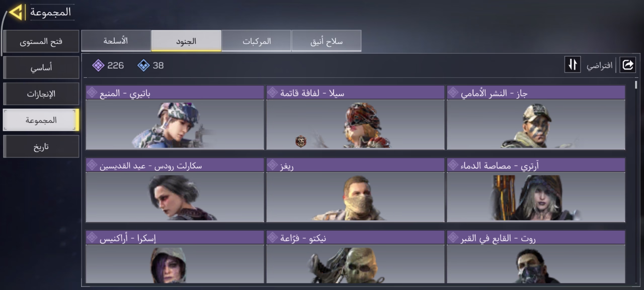
Task: Select the أساسي sidebar button
Action: pyautogui.click(x=41, y=67)
